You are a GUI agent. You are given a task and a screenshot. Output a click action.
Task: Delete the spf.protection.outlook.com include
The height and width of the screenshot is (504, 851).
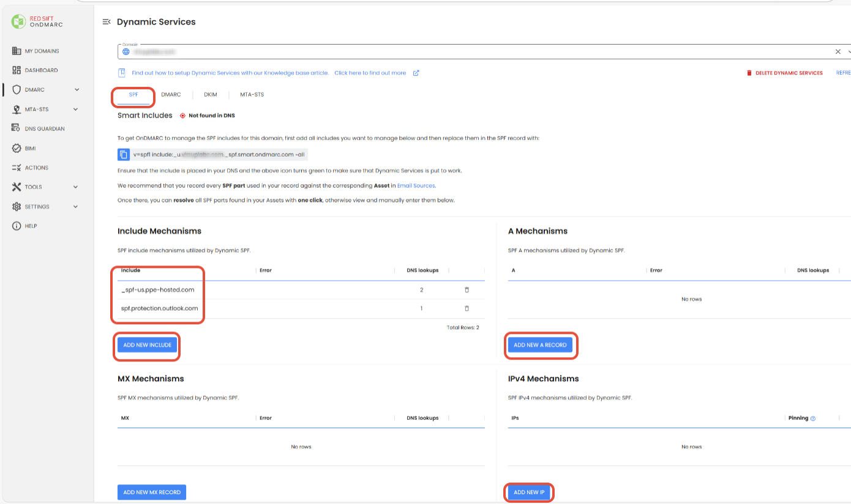point(467,308)
